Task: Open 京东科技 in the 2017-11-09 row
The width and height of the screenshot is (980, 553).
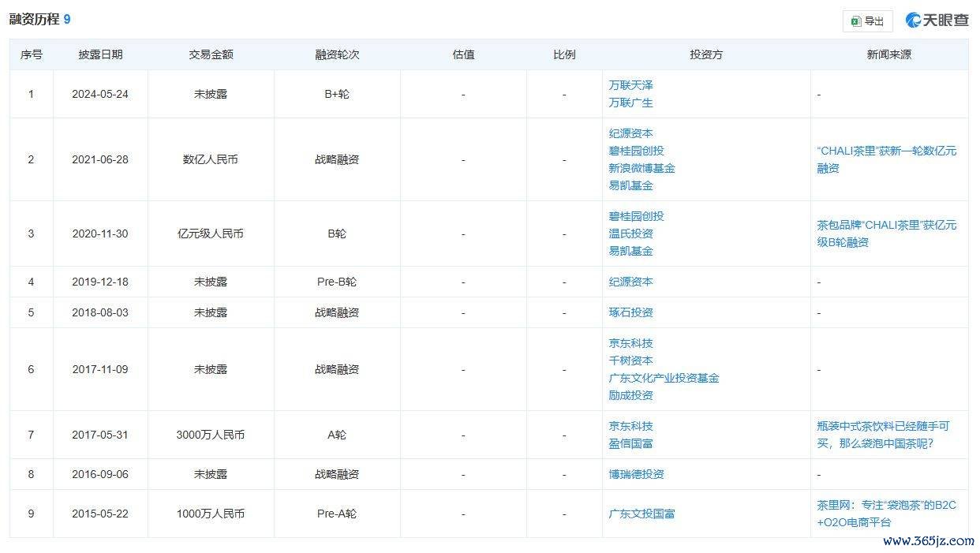Action: point(630,343)
